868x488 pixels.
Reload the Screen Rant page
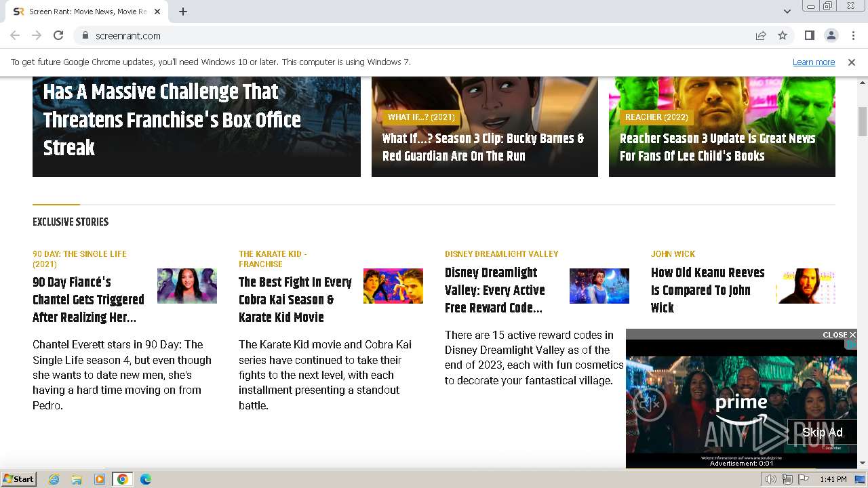pyautogui.click(x=58, y=35)
